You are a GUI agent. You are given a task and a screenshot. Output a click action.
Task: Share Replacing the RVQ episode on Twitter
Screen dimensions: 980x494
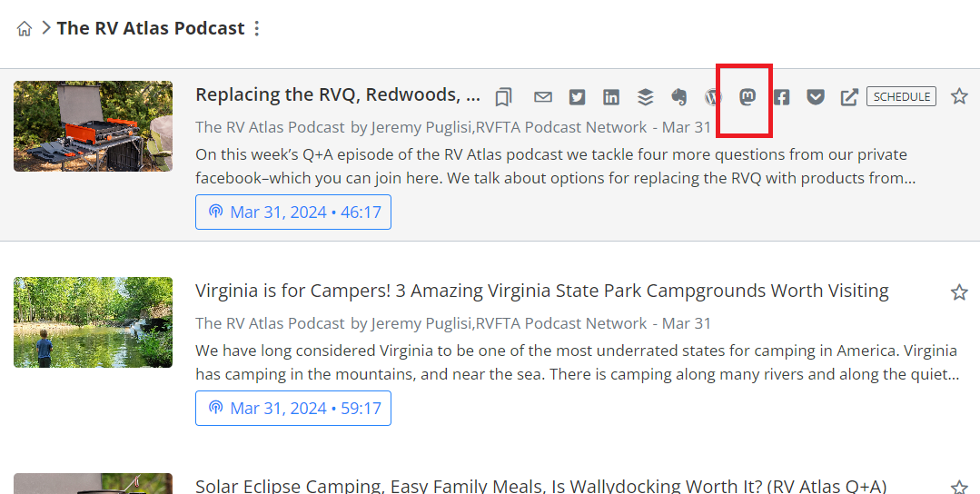coord(577,97)
